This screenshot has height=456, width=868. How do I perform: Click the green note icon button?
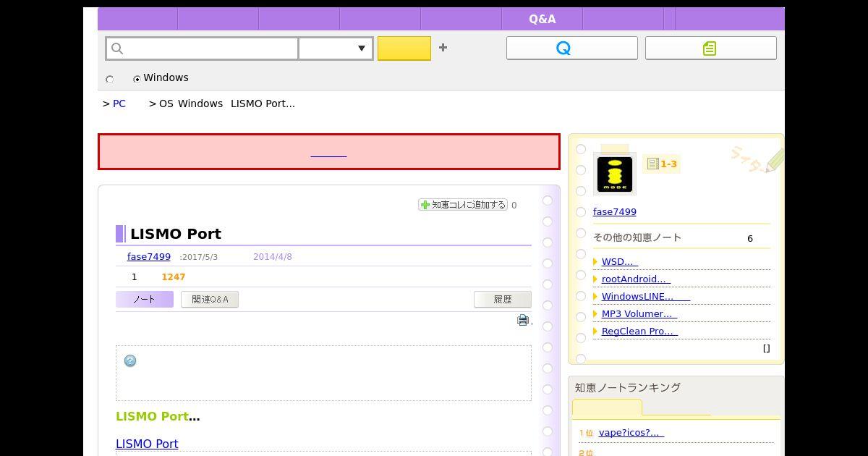coord(710,48)
